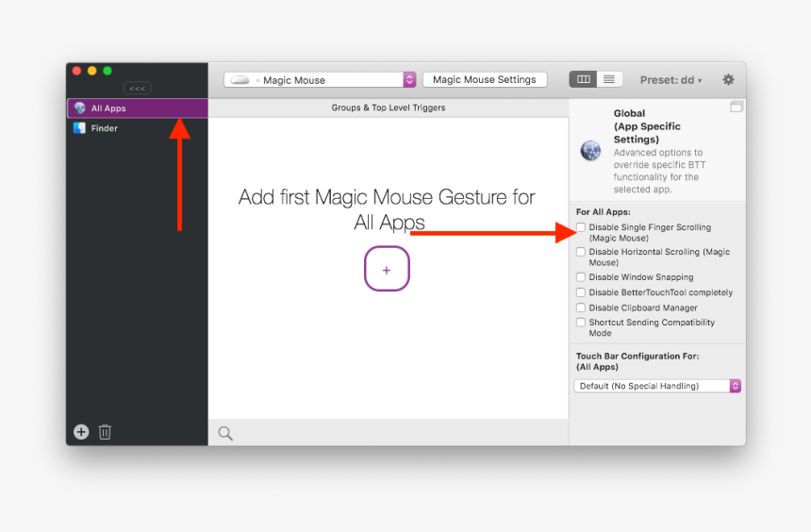The width and height of the screenshot is (811, 532).
Task: Open the gear settings icon
Action: [x=728, y=80]
